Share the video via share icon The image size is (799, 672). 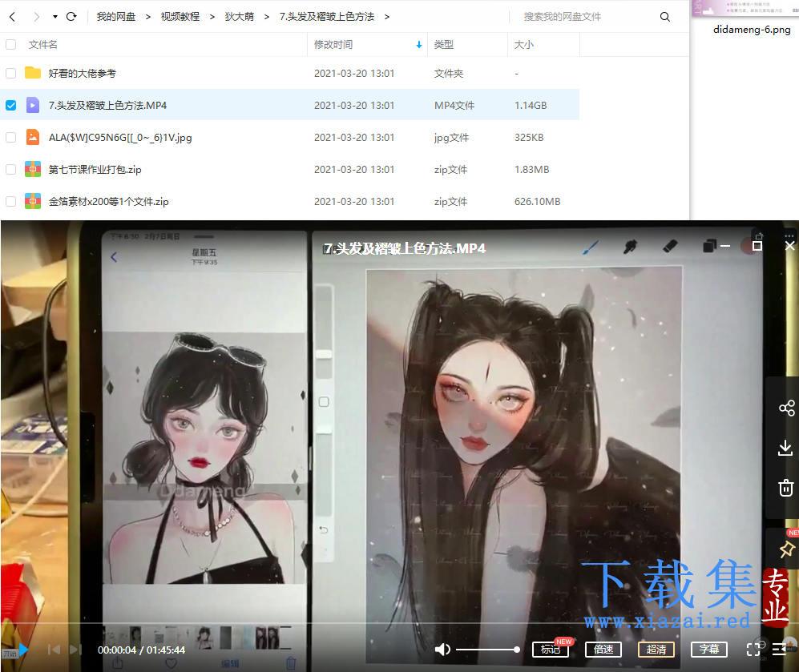tap(786, 408)
